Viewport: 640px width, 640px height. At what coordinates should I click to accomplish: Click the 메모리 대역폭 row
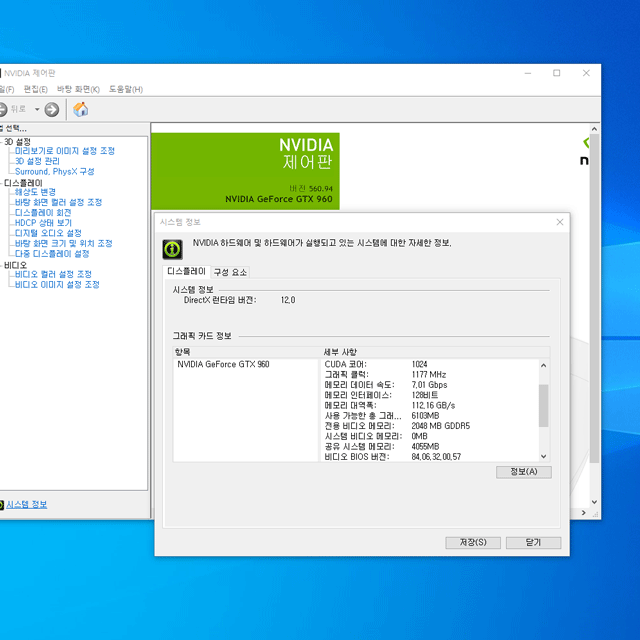(x=429, y=405)
